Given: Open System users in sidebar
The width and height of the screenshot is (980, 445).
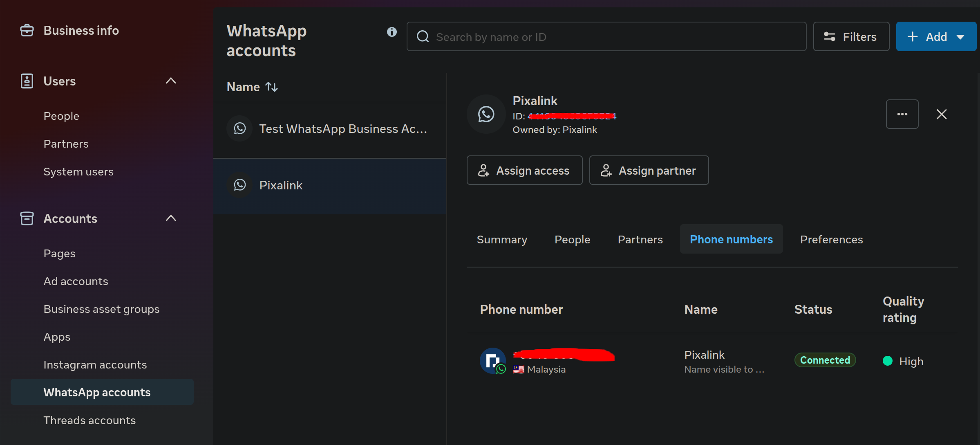Looking at the screenshot, I should tap(78, 172).
